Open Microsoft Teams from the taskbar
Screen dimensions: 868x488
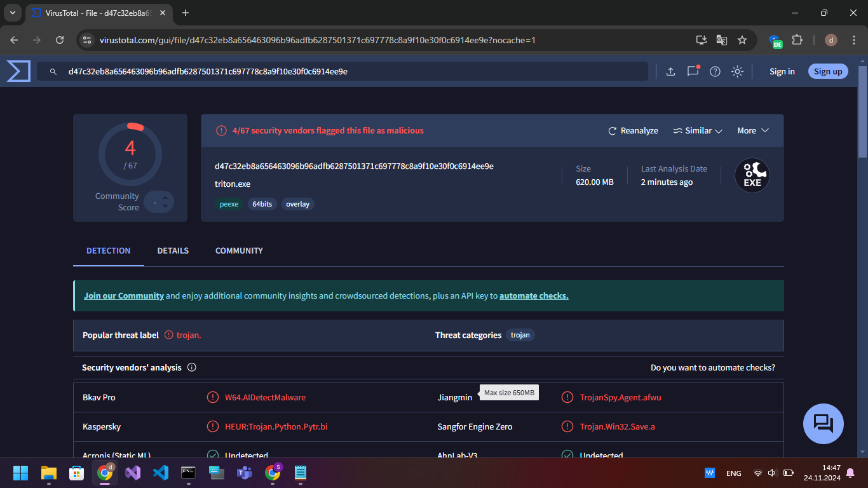[245, 473]
